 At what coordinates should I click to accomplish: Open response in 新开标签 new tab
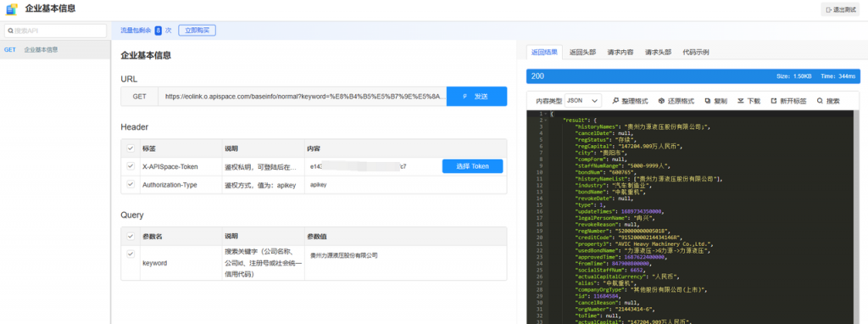coord(773,101)
